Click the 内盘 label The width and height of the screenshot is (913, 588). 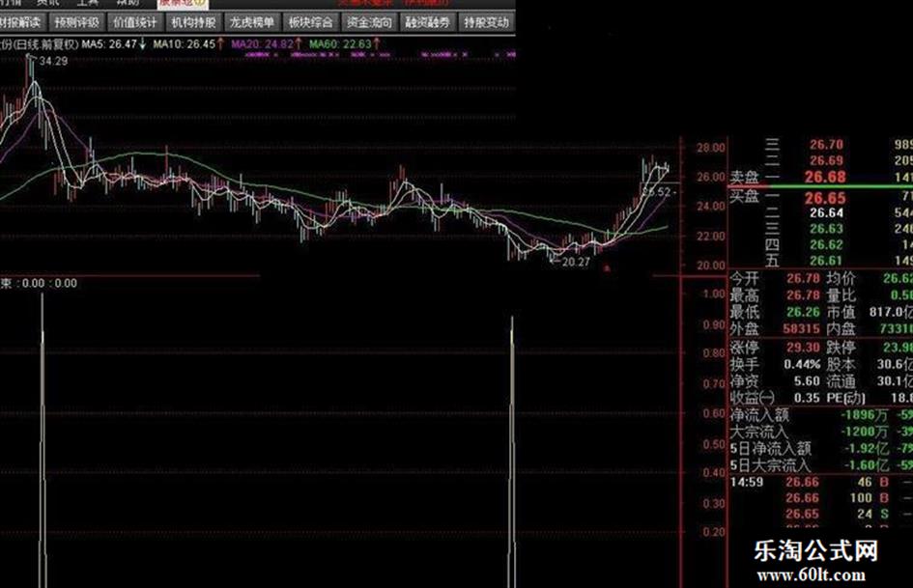click(841, 329)
